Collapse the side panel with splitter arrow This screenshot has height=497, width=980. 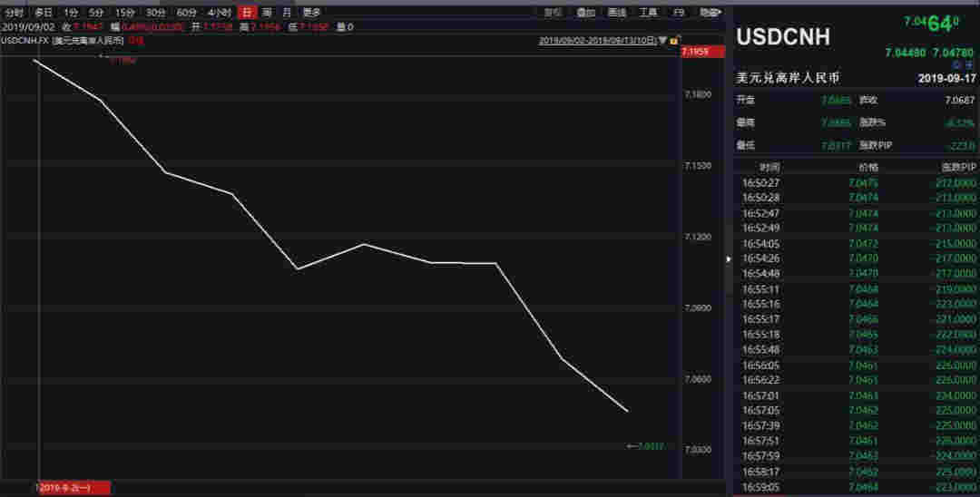click(x=729, y=259)
